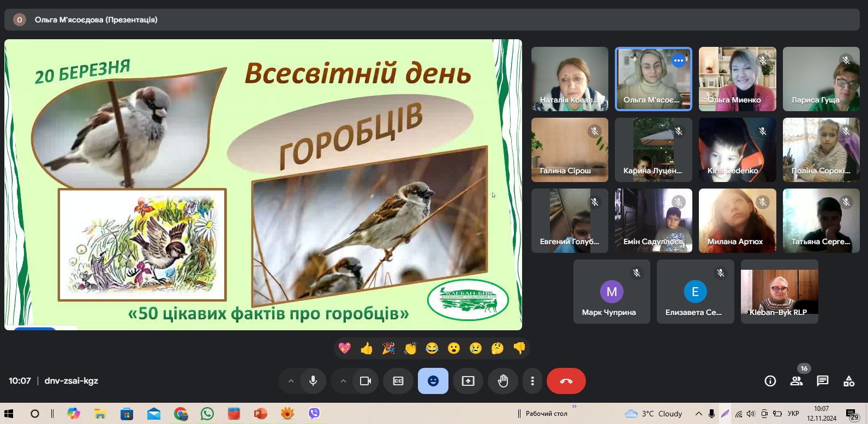This screenshot has width=868, height=424.
Task: Start presenting your screen
Action: click(468, 381)
